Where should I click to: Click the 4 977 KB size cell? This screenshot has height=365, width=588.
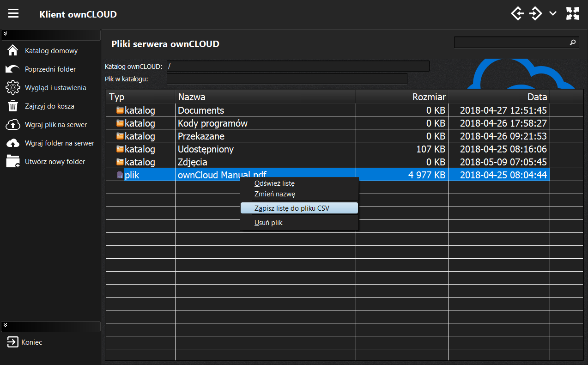(402, 175)
